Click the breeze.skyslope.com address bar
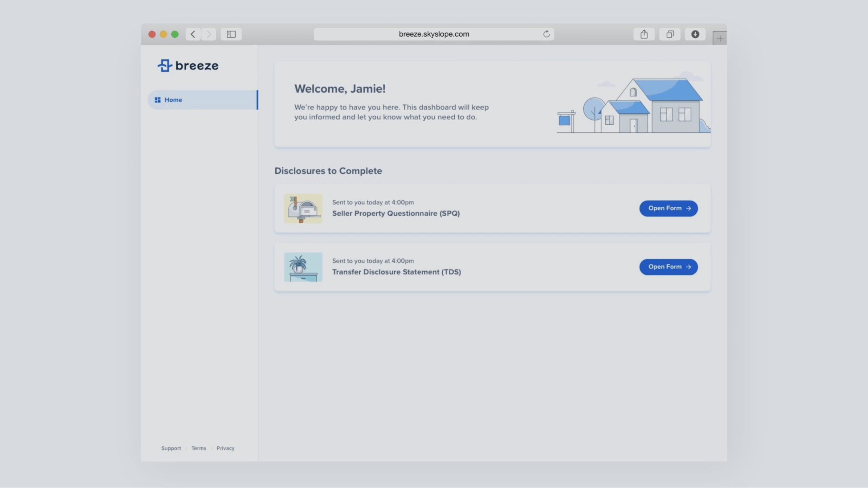 pos(433,34)
